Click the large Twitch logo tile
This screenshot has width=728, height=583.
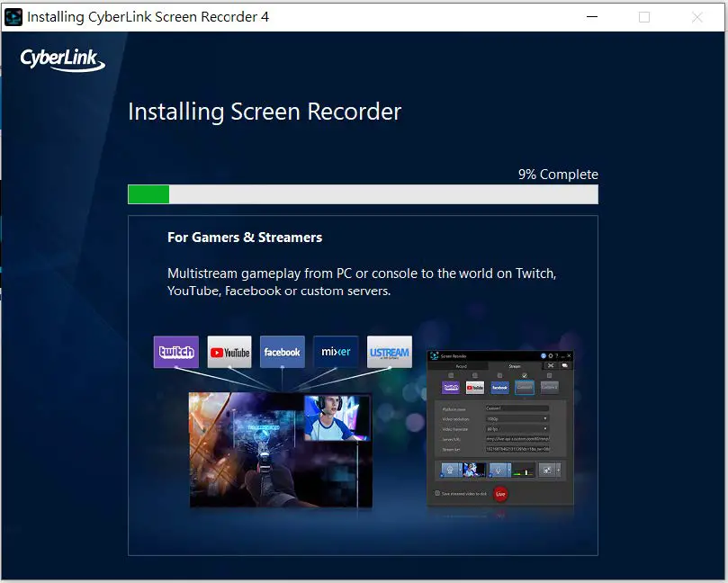point(175,352)
